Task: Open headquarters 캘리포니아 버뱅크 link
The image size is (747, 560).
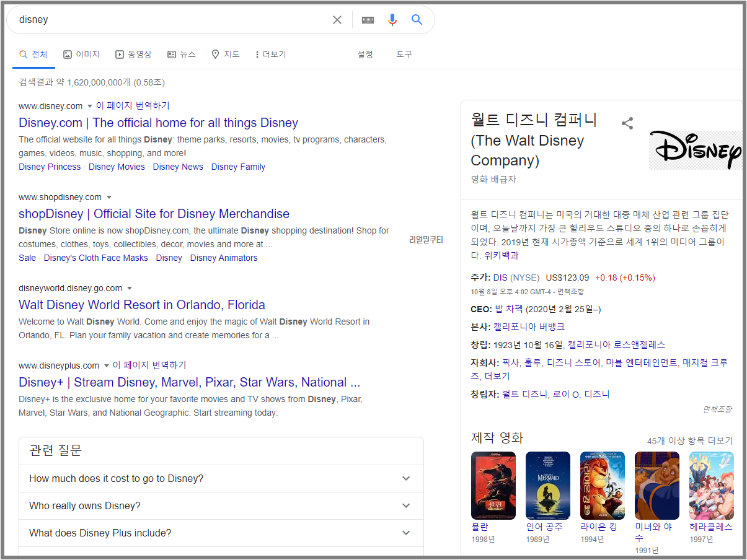Action: (x=529, y=326)
